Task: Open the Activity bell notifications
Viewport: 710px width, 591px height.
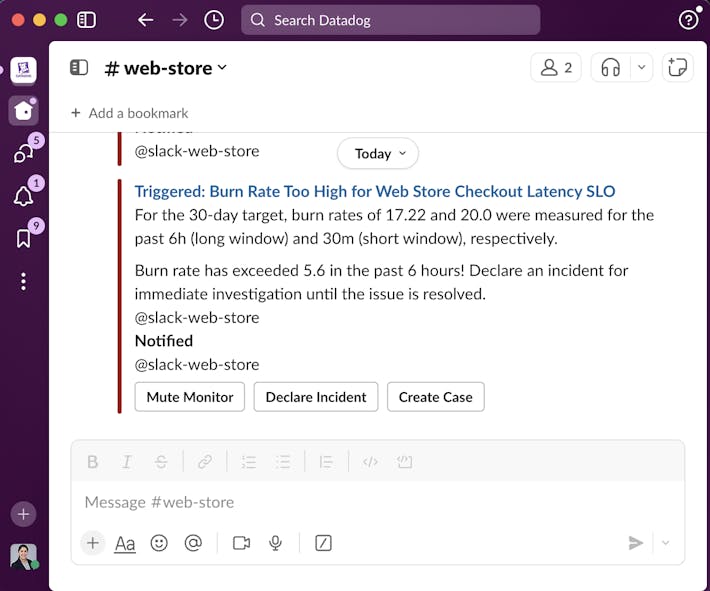Action: coord(23,196)
